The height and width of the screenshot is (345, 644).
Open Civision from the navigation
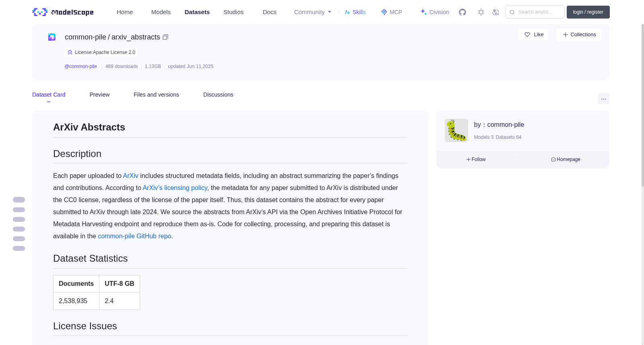tap(435, 12)
